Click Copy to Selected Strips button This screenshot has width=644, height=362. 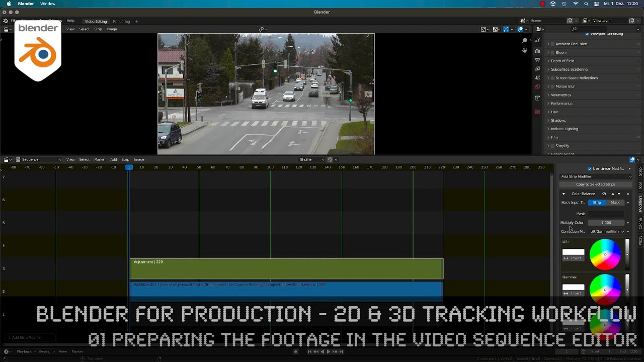596,185
